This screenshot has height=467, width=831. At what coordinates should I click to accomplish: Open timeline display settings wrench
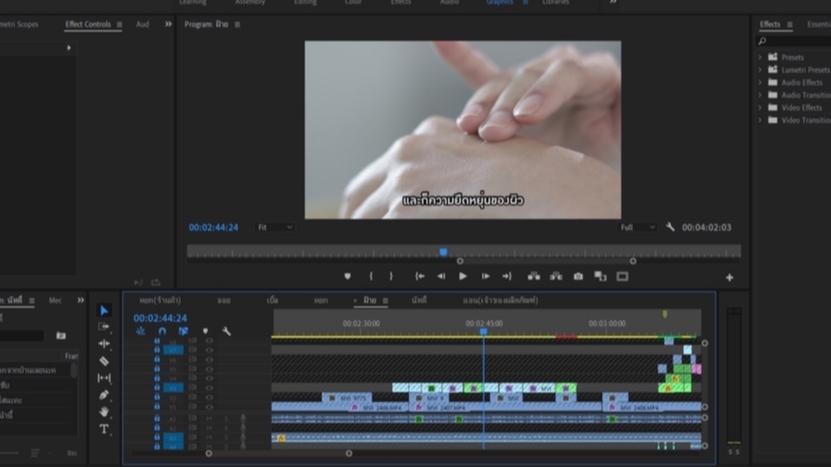pyautogui.click(x=226, y=331)
